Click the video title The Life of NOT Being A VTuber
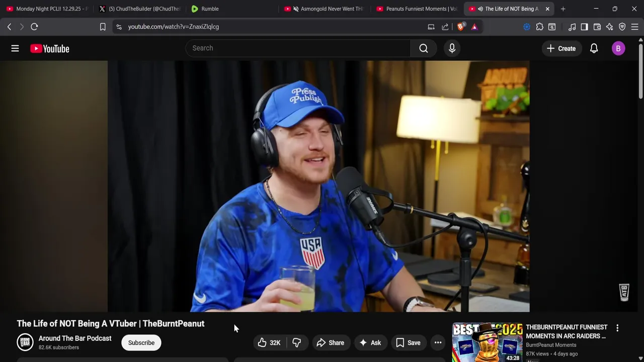Image resolution: width=644 pixels, height=362 pixels. click(x=111, y=324)
